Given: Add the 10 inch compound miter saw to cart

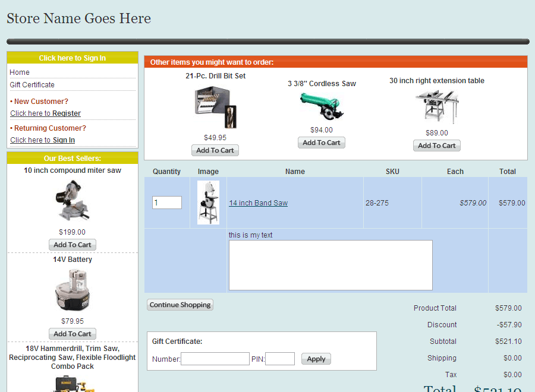Looking at the screenshot, I should click(x=72, y=245).
